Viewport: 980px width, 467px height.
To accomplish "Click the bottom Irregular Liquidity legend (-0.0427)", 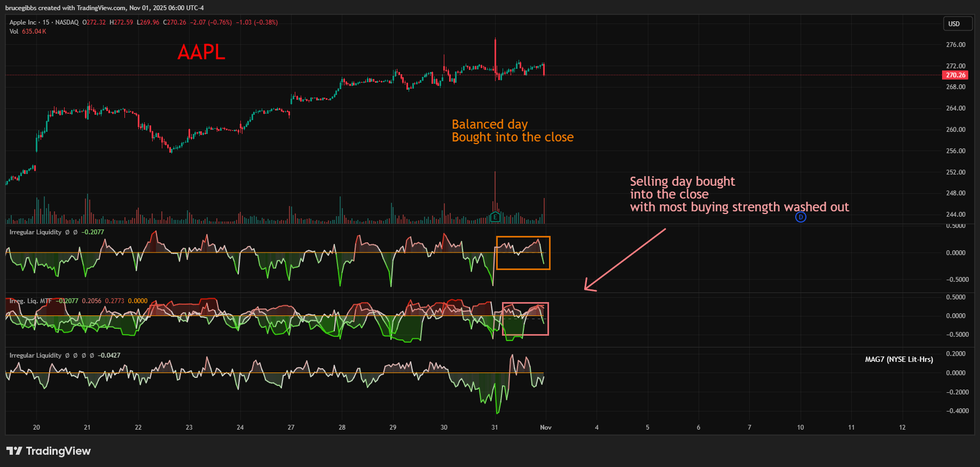I will (35, 355).
